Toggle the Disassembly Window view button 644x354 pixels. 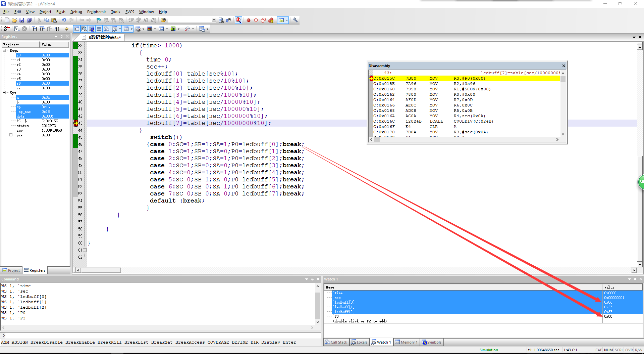click(x=84, y=29)
